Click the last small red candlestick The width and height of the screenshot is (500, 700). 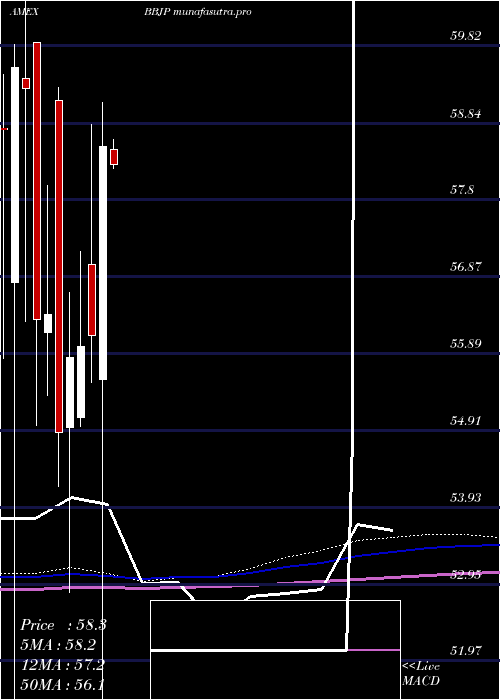pos(114,157)
